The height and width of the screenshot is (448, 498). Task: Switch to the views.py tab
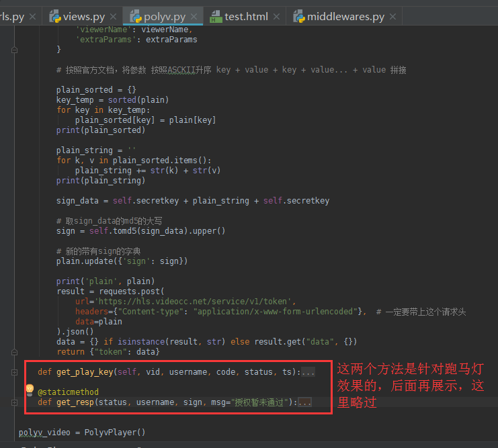(83, 17)
